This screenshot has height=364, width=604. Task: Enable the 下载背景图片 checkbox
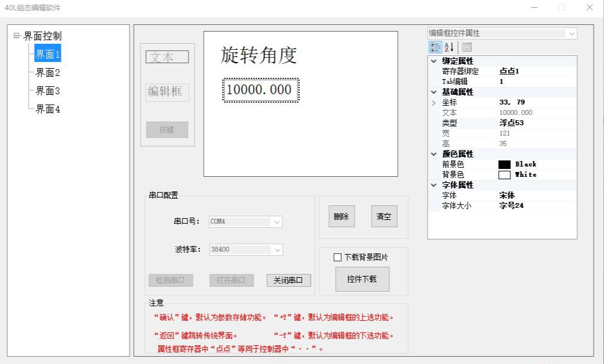click(x=338, y=258)
